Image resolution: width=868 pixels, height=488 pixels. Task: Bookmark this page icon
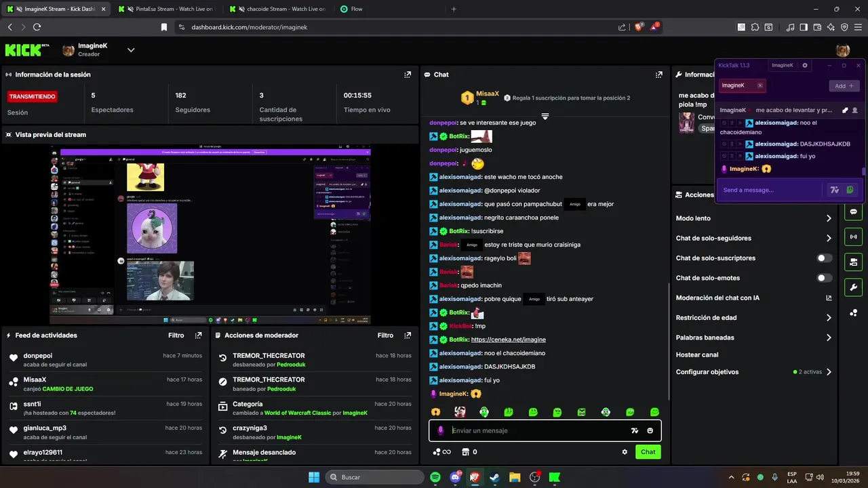[164, 27]
